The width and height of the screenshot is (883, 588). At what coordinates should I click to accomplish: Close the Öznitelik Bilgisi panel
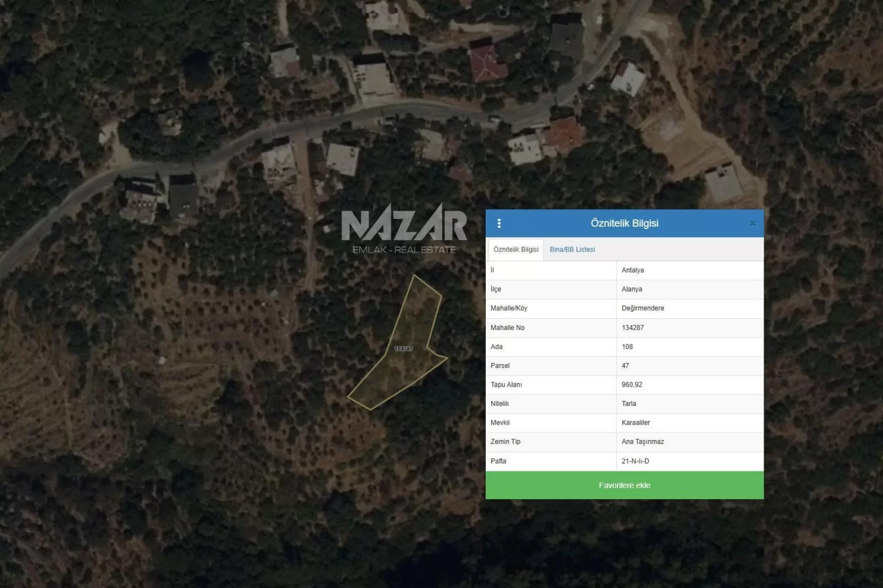pyautogui.click(x=752, y=223)
